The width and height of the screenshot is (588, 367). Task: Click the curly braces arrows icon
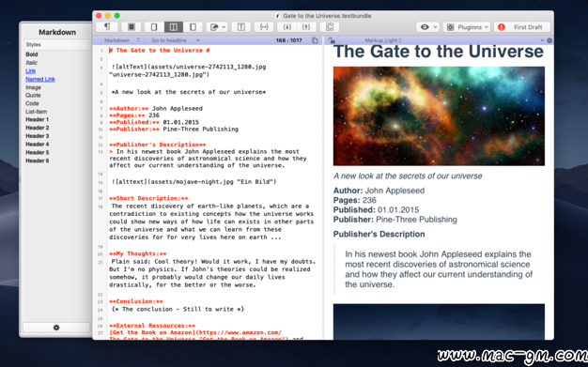pos(264,27)
